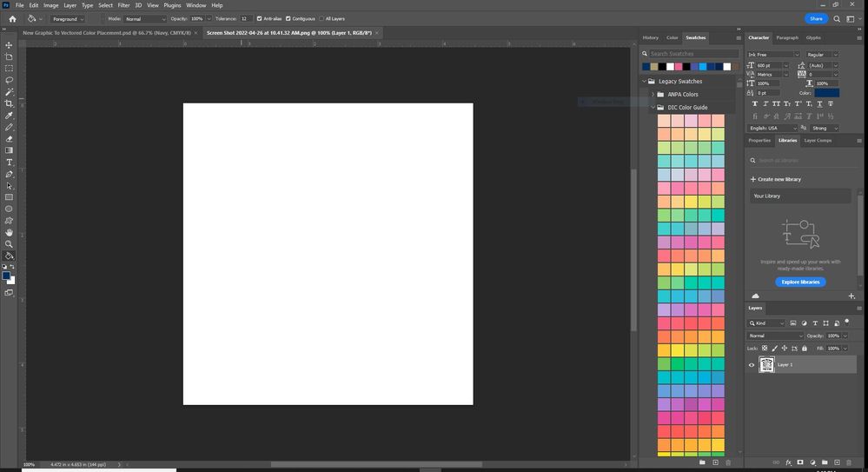Open the search icon beside Share

(837, 19)
